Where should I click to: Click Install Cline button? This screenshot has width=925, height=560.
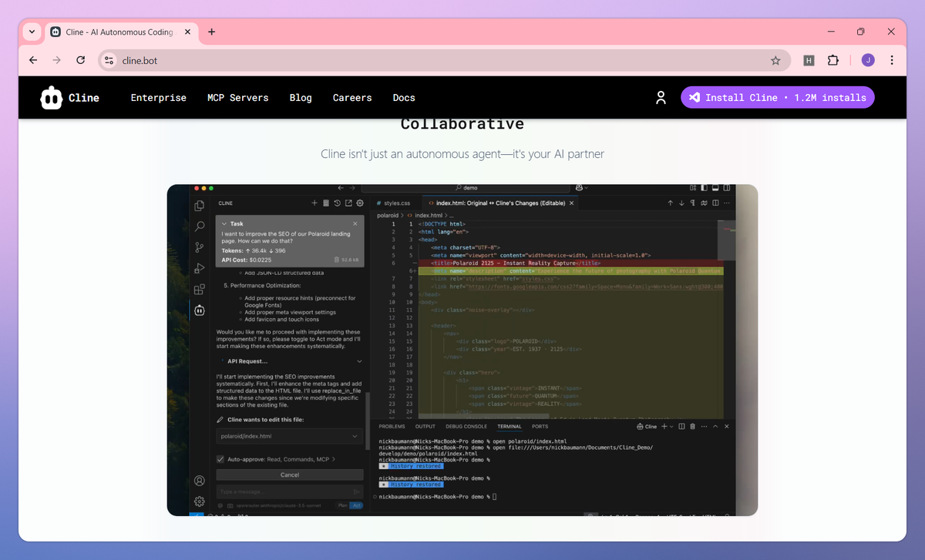pos(778,97)
